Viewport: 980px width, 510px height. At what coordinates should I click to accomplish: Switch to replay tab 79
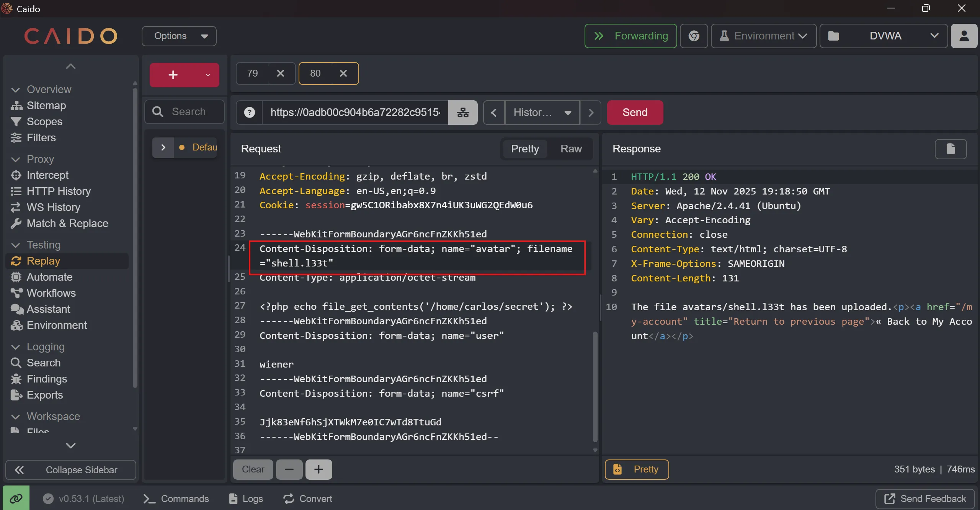[253, 73]
